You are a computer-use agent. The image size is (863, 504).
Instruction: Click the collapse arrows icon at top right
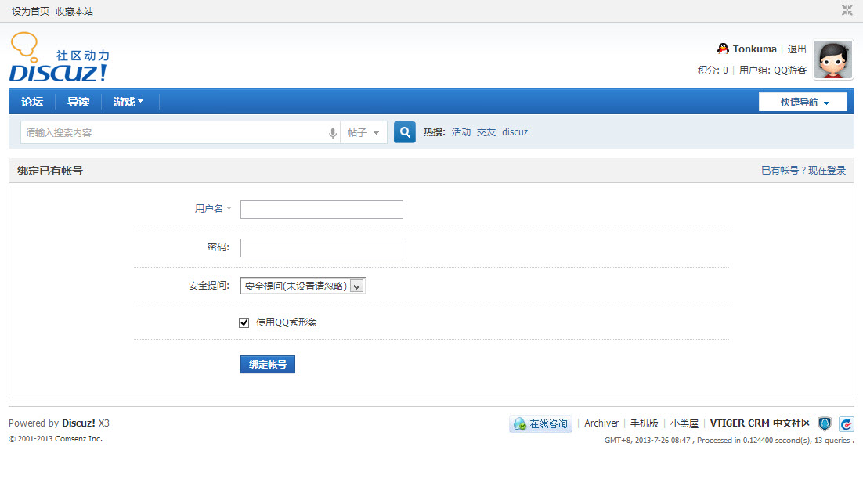click(x=847, y=10)
